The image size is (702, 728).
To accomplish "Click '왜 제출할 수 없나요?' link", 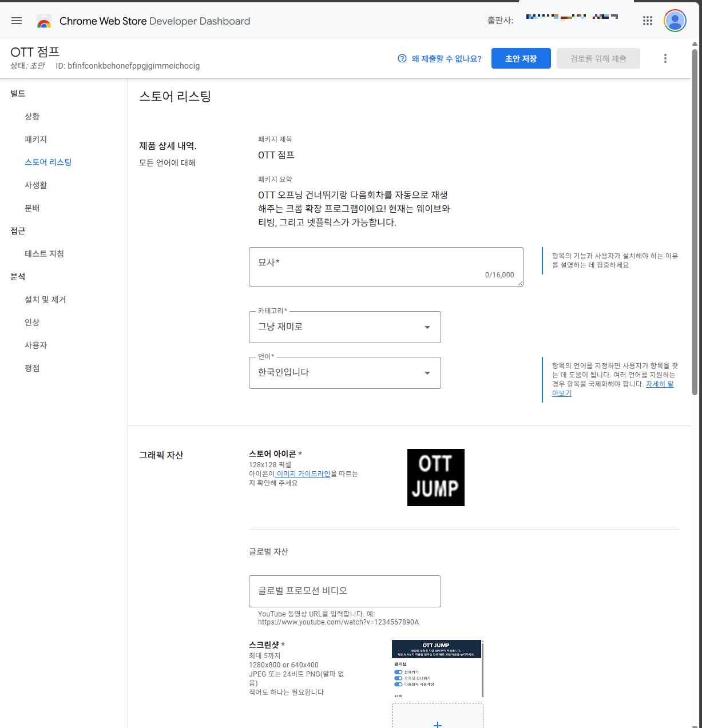I will (x=446, y=59).
